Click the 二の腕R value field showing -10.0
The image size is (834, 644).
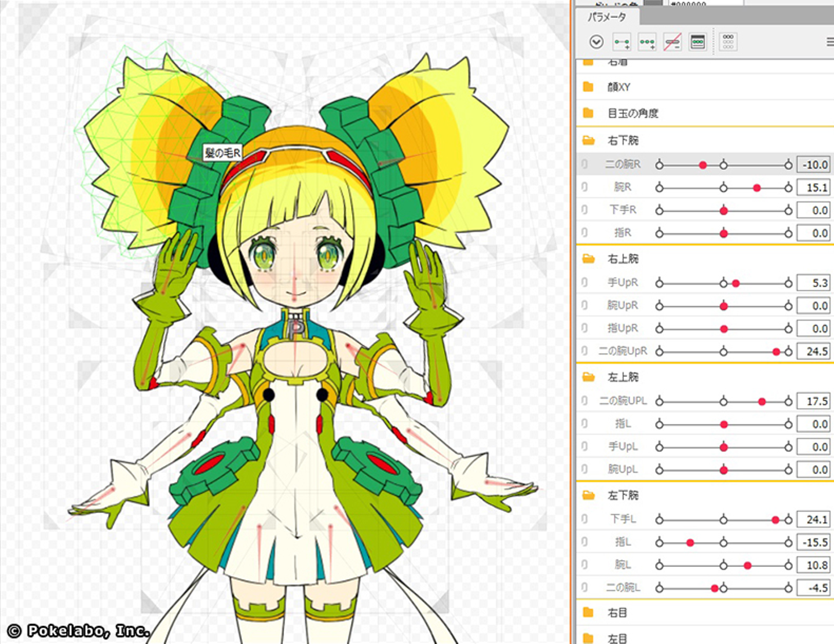coord(814,164)
